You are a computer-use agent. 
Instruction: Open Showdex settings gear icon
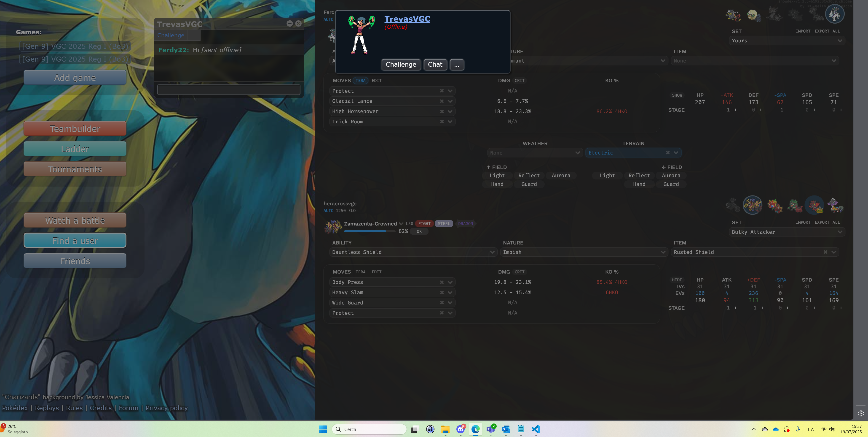pos(861,413)
